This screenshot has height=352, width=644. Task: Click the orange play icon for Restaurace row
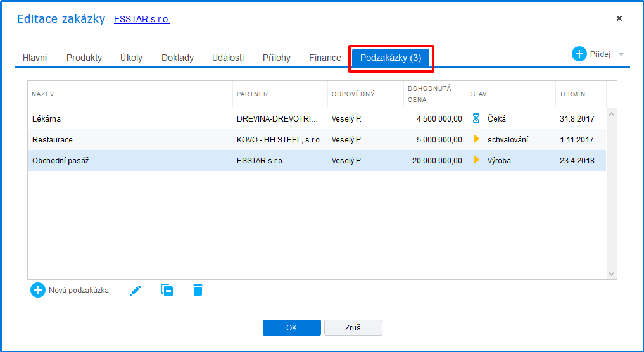pos(476,139)
